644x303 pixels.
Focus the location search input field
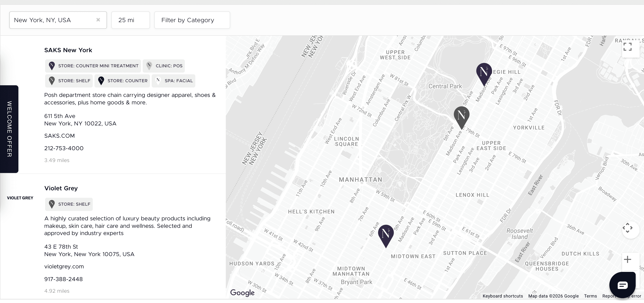point(53,20)
